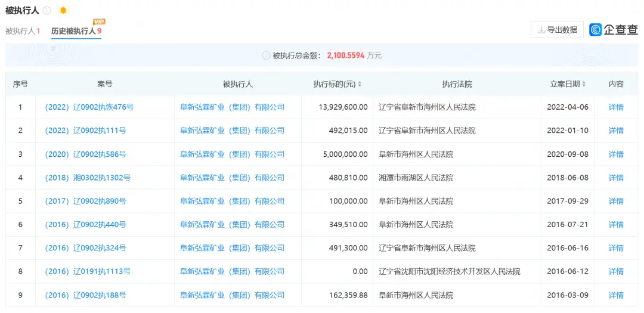644x313 pixels.
Task: Open 详情 for the 2016-03-09 case
Action: (x=615, y=295)
